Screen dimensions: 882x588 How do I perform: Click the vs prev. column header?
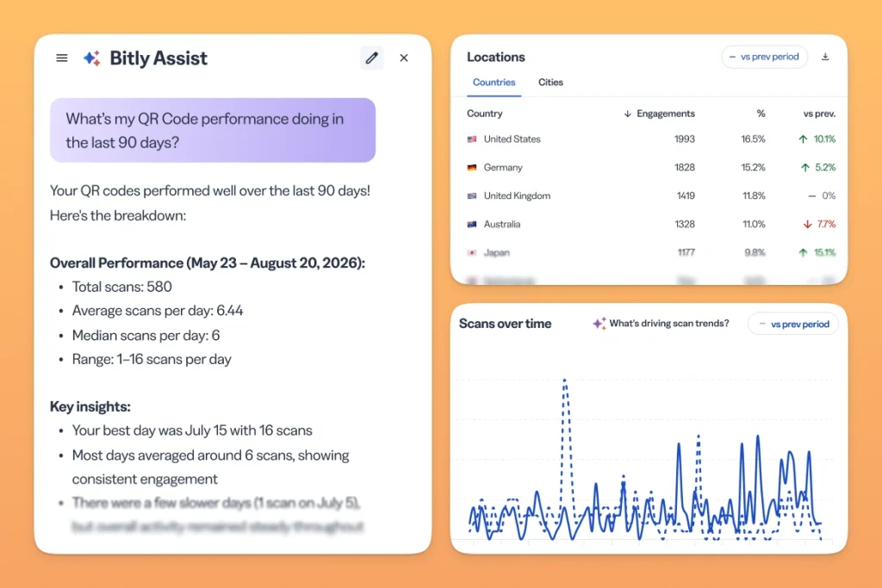820,114
